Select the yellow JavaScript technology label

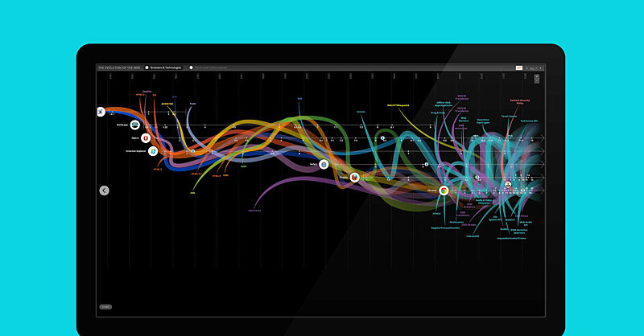tap(167, 104)
